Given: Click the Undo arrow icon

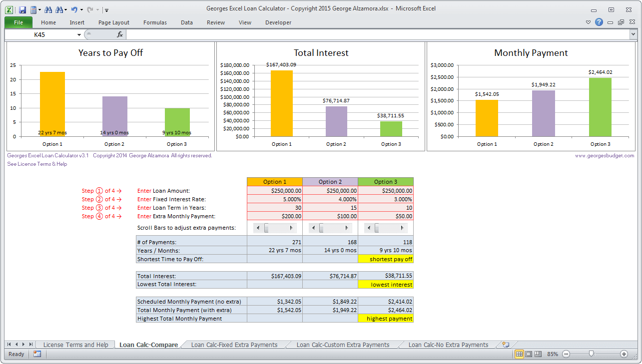Looking at the screenshot, I should point(74,9).
